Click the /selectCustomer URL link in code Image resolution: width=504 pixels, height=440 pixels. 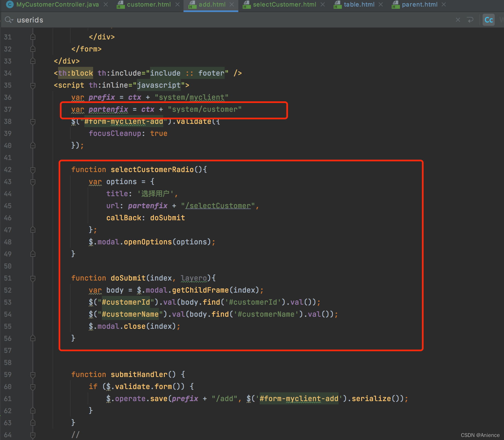coord(218,206)
